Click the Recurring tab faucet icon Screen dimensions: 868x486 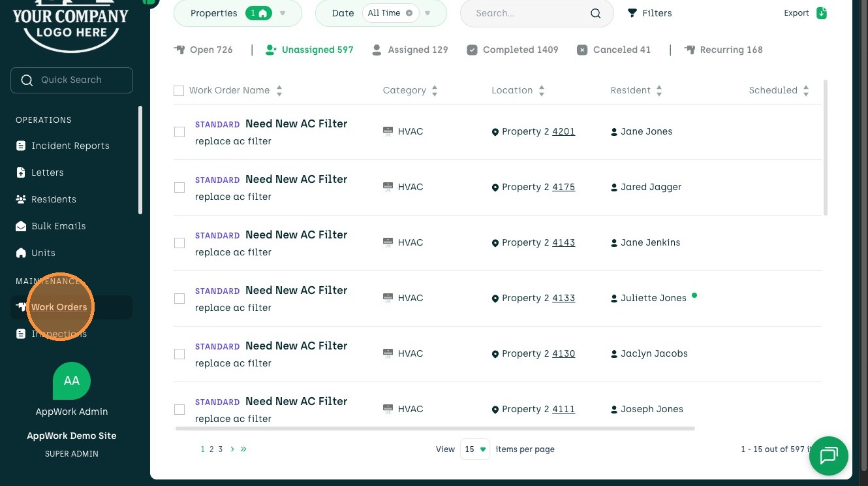(x=689, y=50)
